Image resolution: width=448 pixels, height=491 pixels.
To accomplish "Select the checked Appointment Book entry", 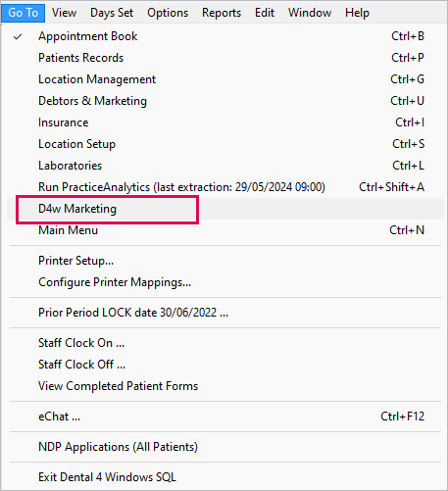I will tap(225, 36).
